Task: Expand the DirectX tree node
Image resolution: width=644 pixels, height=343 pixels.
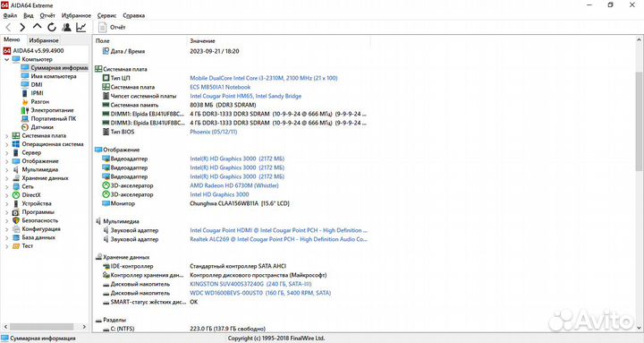Action: (6, 195)
